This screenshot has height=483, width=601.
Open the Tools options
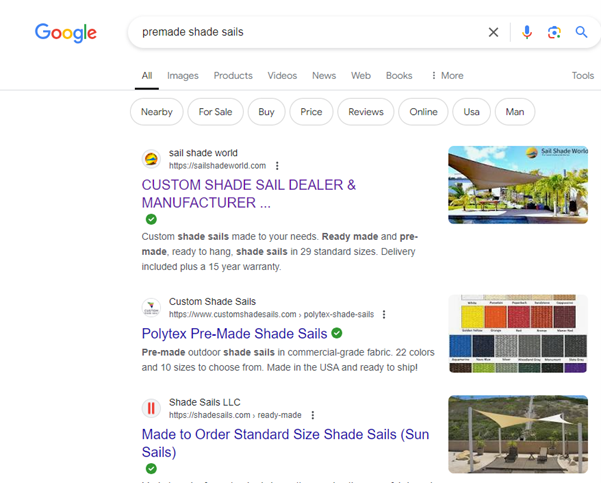pos(583,76)
